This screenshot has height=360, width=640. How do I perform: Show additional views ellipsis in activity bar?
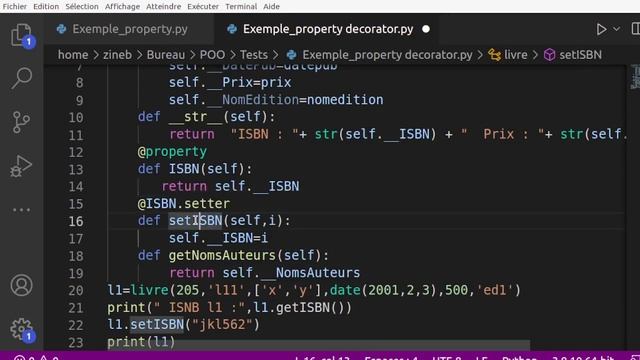21,210
